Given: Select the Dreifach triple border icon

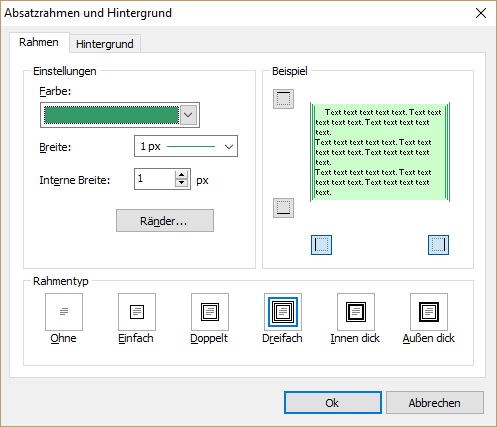Looking at the screenshot, I should point(283,312).
